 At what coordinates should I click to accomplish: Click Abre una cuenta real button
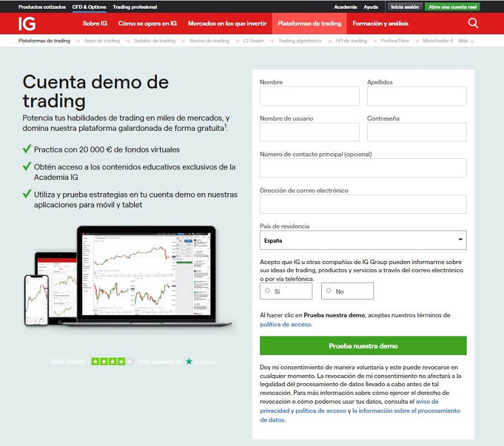[x=452, y=7]
